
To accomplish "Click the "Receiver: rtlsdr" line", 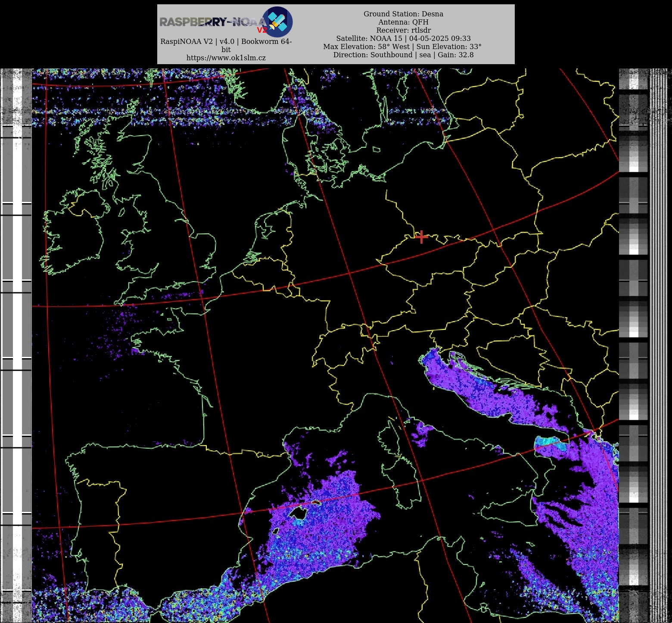I will [403, 30].
